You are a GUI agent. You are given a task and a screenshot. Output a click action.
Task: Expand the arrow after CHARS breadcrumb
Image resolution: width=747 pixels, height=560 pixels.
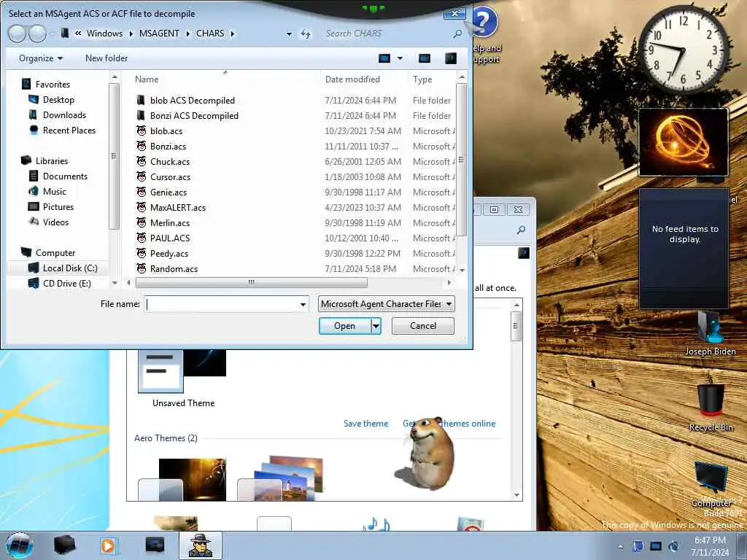point(233,34)
